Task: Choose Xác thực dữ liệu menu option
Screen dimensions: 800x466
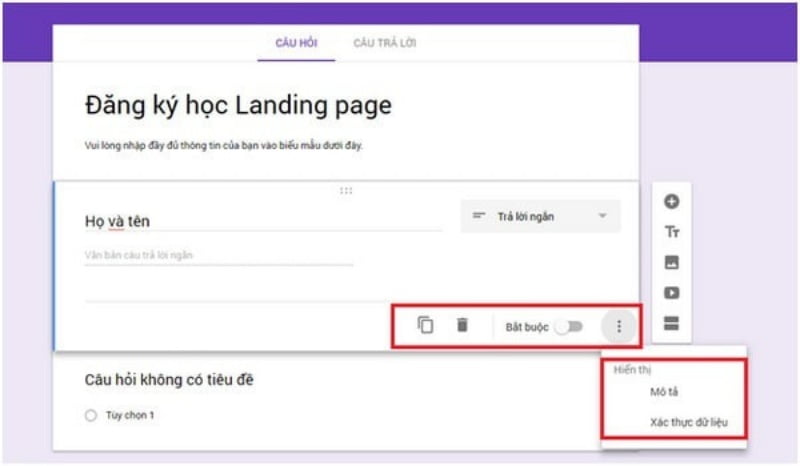Action: [688, 422]
